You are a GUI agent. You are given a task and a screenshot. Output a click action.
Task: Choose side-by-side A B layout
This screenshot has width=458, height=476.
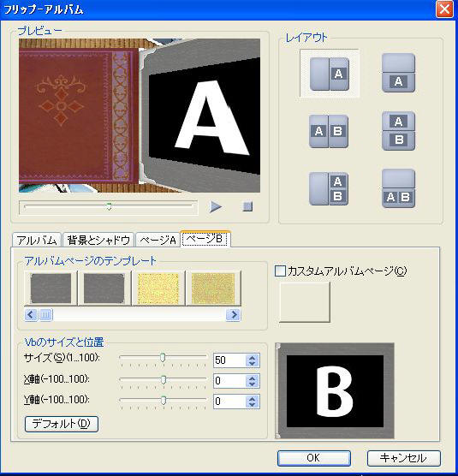coord(329,131)
